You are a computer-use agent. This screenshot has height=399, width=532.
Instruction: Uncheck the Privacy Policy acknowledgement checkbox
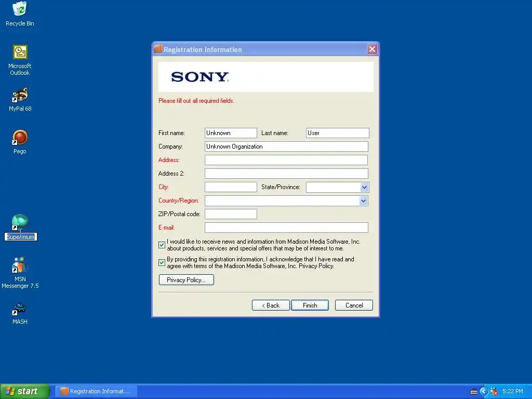pos(162,262)
